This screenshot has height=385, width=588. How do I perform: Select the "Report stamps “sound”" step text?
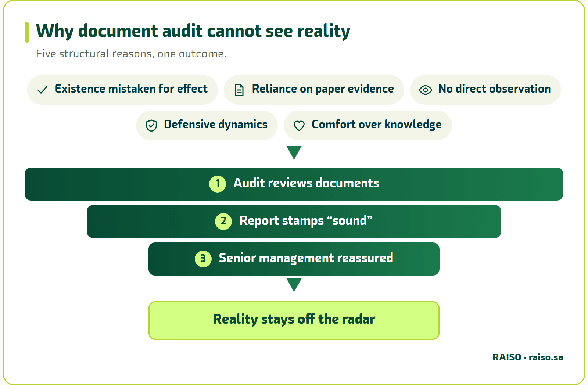click(306, 220)
